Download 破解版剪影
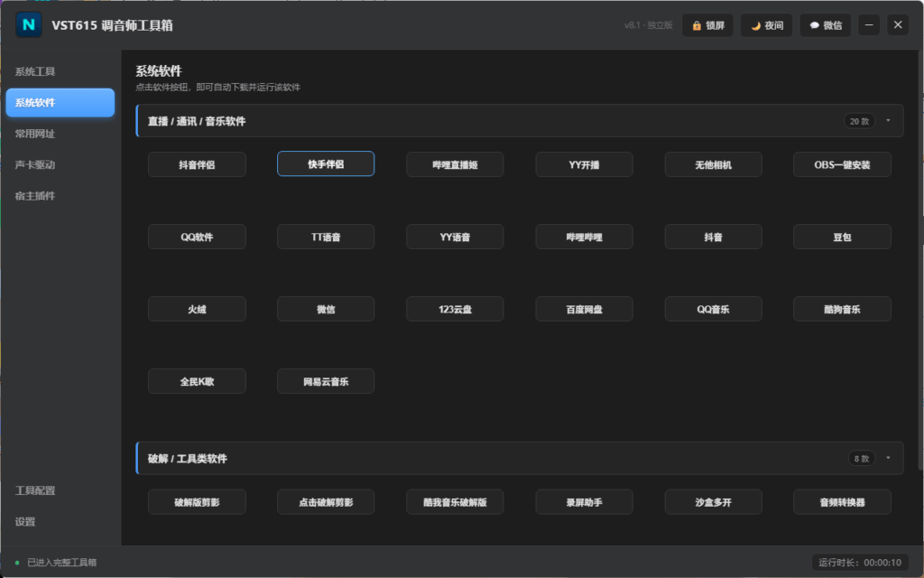924x578 pixels. [x=197, y=502]
